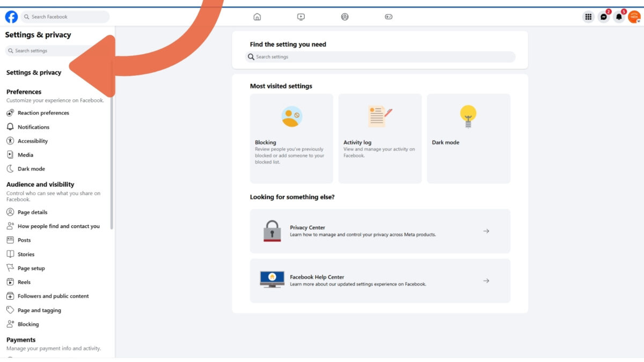The width and height of the screenshot is (644, 362).
Task: Click the Page setup flag icon
Action: coord(10,268)
